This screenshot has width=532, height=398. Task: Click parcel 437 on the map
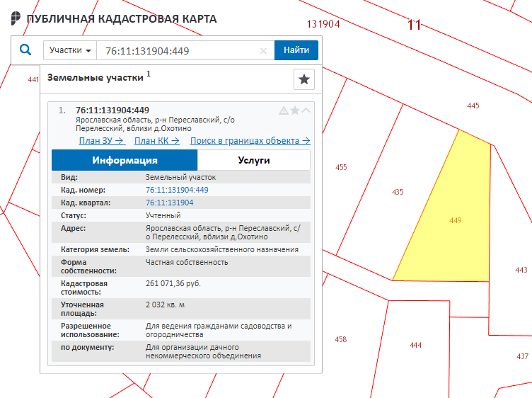tap(523, 356)
